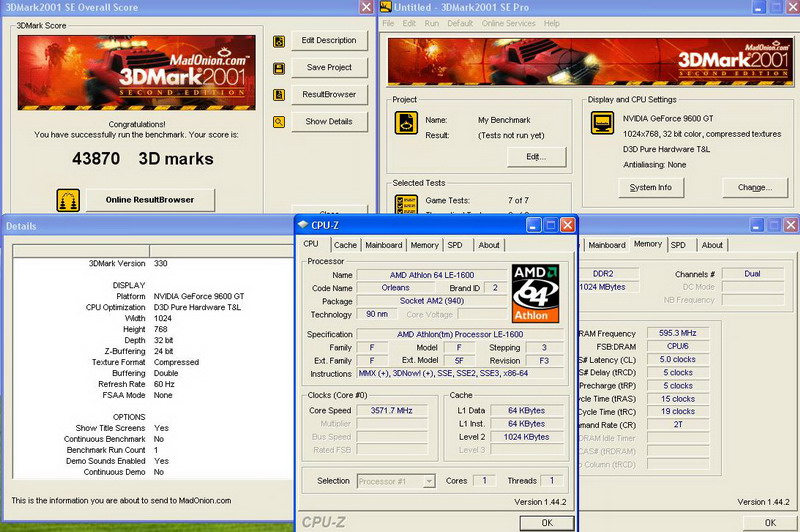Open the Default menu in 3DMark2001

point(460,23)
